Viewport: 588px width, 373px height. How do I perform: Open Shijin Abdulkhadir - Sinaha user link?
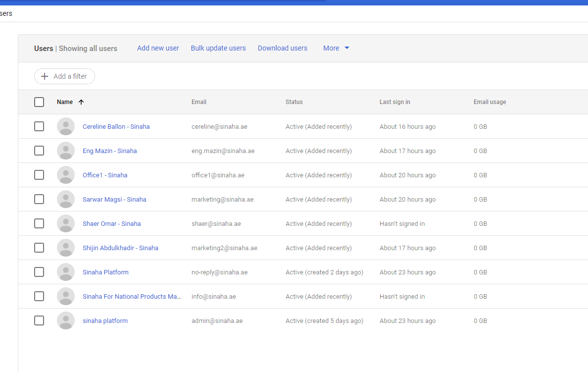click(120, 248)
